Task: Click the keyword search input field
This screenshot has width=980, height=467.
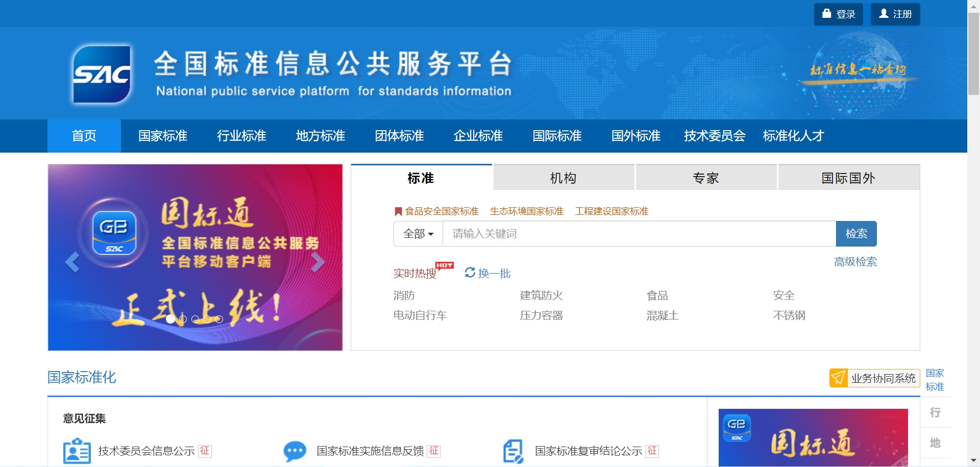Action: (x=639, y=234)
